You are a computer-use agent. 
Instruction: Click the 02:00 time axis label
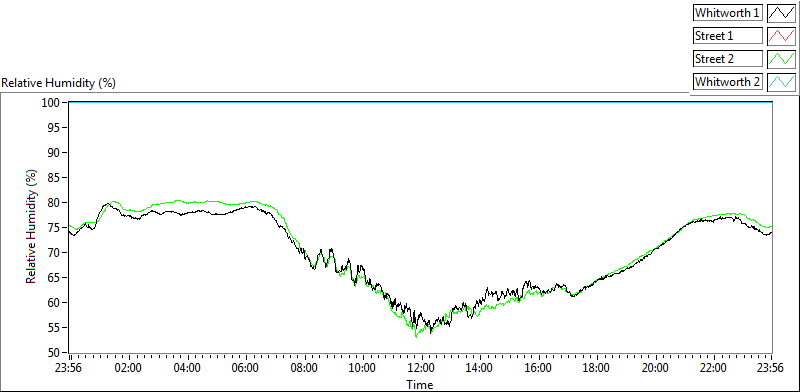(x=129, y=369)
